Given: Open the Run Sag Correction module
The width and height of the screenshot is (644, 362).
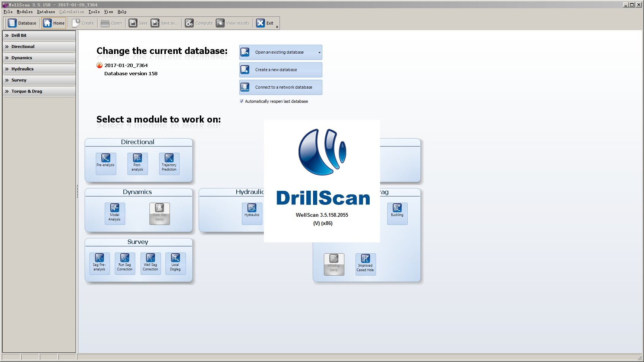Looking at the screenshot, I should pyautogui.click(x=125, y=263).
